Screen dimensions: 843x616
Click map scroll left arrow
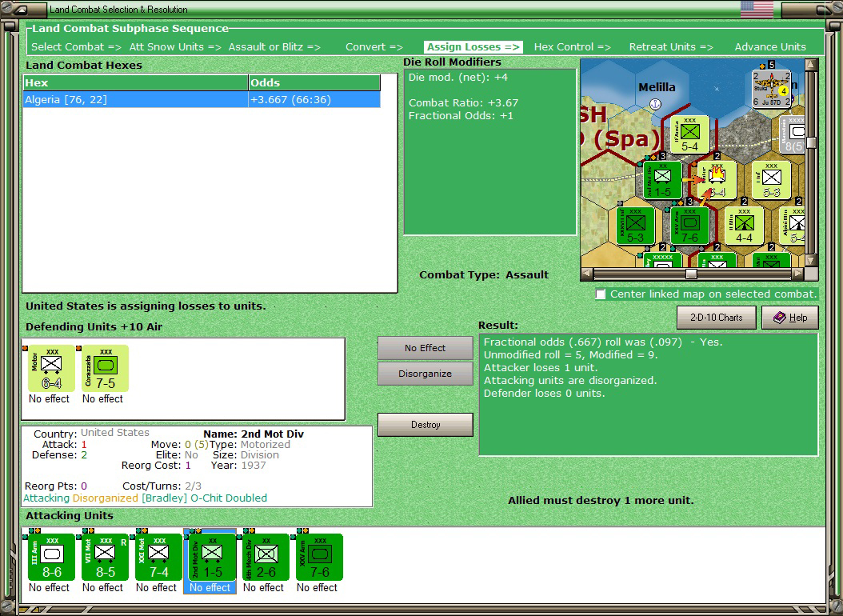click(x=587, y=274)
